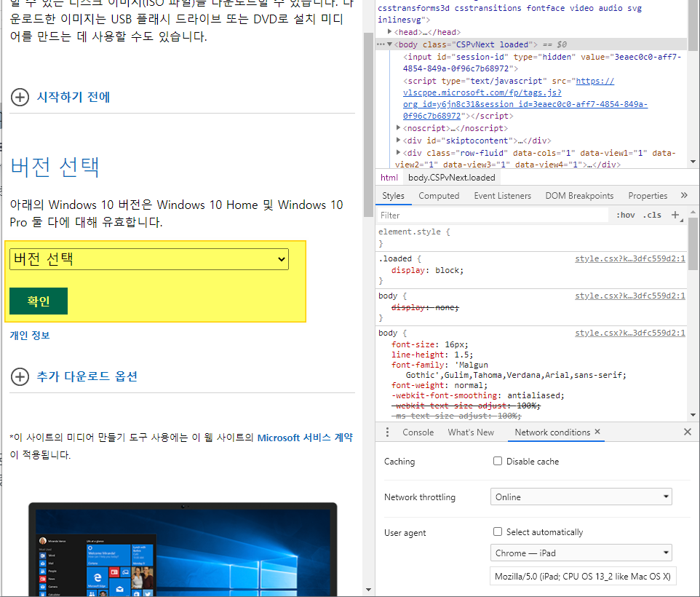
Task: Open the Chrome — iPad user agent dropdown
Action: [x=581, y=553]
